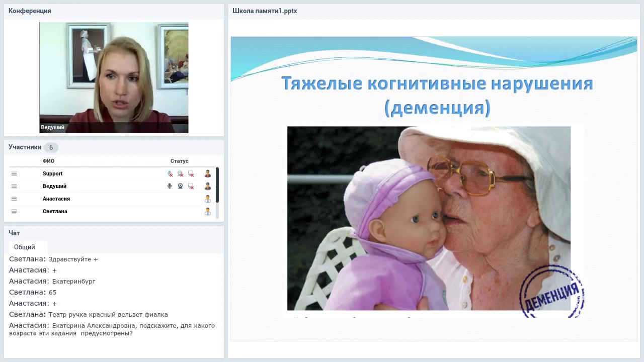Image resolution: width=644 pixels, height=362 pixels.
Task: Open the row menu icon for Ведуший
Action: tap(14, 186)
